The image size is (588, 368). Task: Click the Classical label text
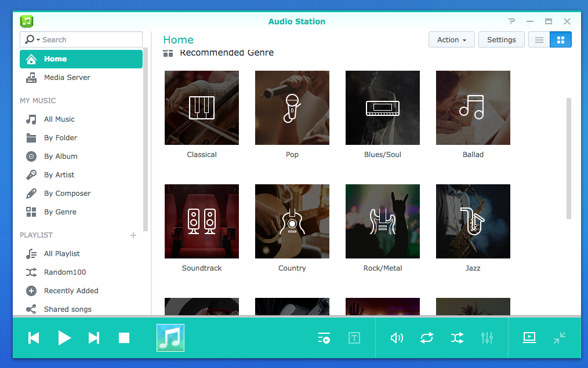click(x=202, y=154)
